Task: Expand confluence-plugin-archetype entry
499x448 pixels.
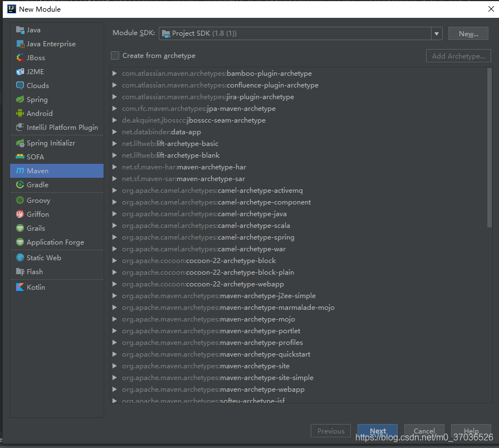Action: pyautogui.click(x=115, y=85)
